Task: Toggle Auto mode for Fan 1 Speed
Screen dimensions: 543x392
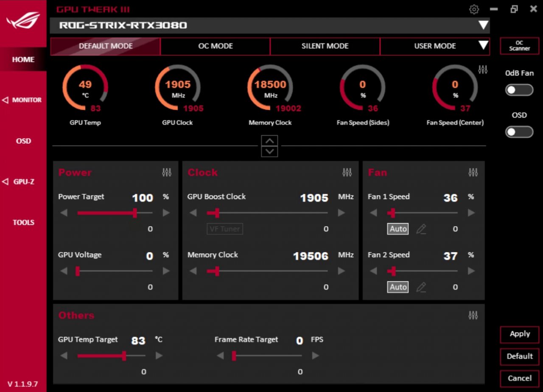Action: click(398, 229)
